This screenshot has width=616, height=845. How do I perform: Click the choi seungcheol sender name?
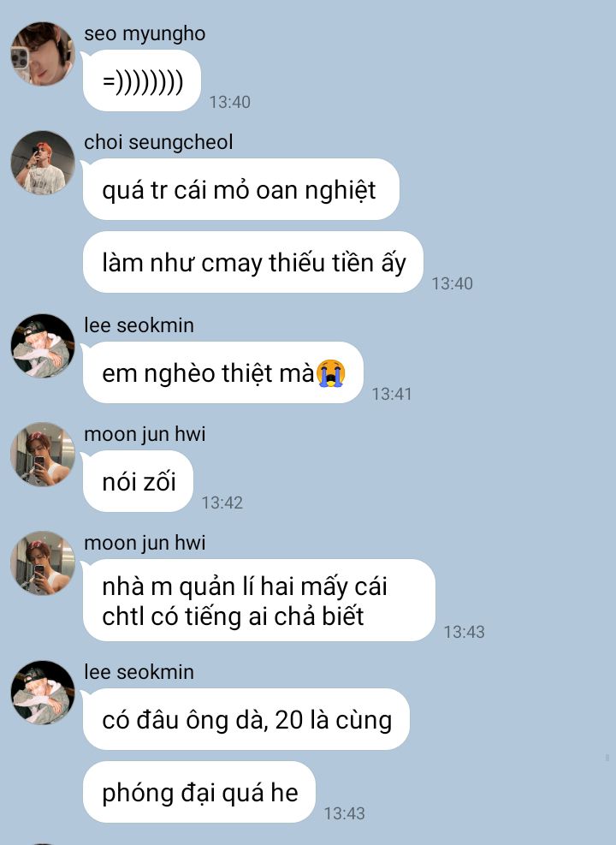coord(158,142)
